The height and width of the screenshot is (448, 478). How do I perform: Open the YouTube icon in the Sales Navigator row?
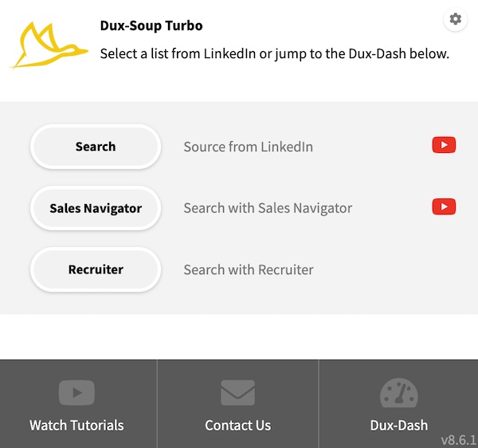(444, 206)
